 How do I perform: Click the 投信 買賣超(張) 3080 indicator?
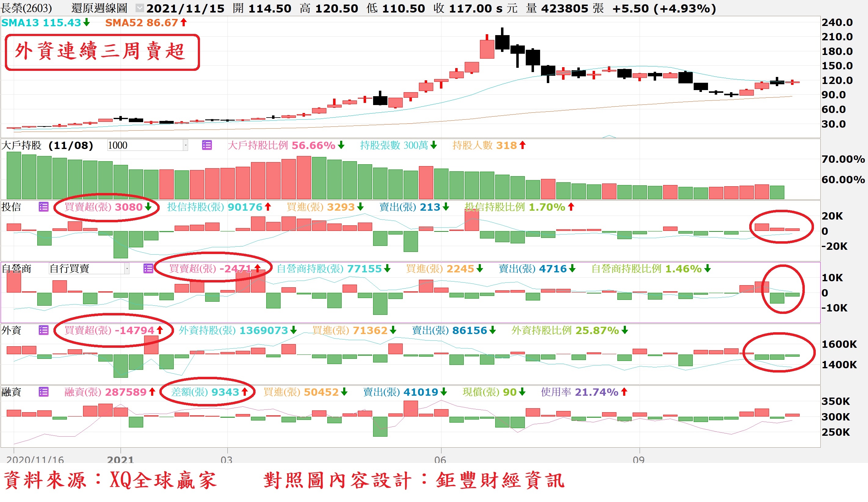click(x=103, y=207)
